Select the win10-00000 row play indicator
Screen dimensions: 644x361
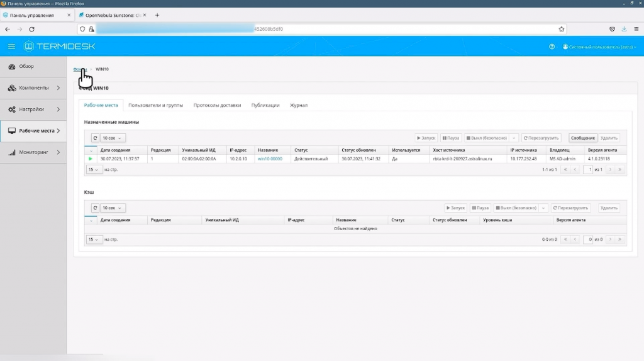pyautogui.click(x=91, y=158)
